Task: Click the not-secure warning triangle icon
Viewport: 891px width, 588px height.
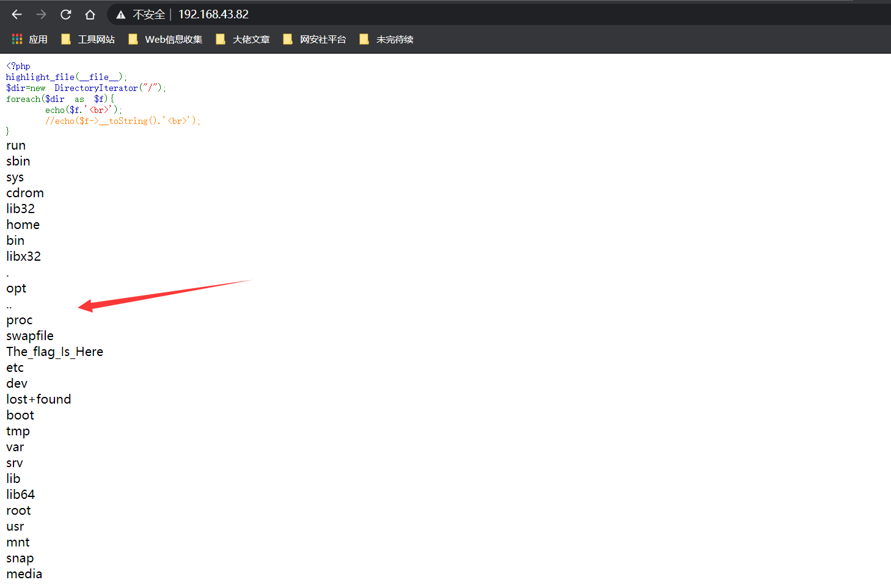Action: (121, 15)
